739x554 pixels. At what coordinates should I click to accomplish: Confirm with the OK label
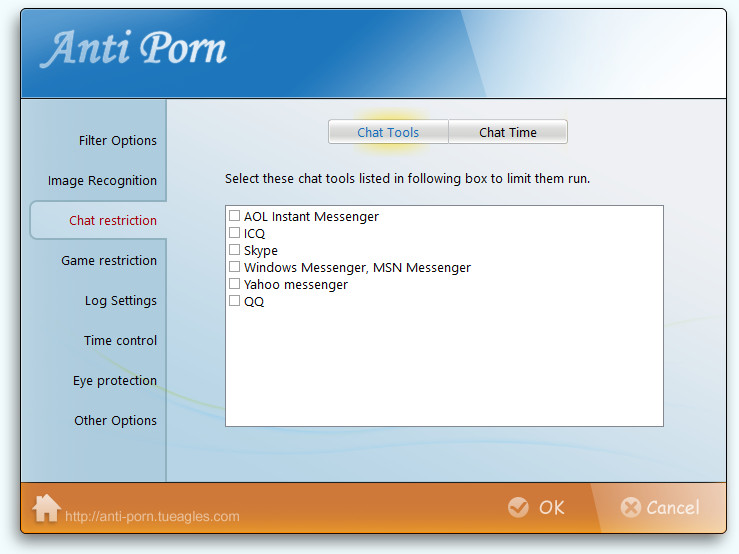[551, 508]
